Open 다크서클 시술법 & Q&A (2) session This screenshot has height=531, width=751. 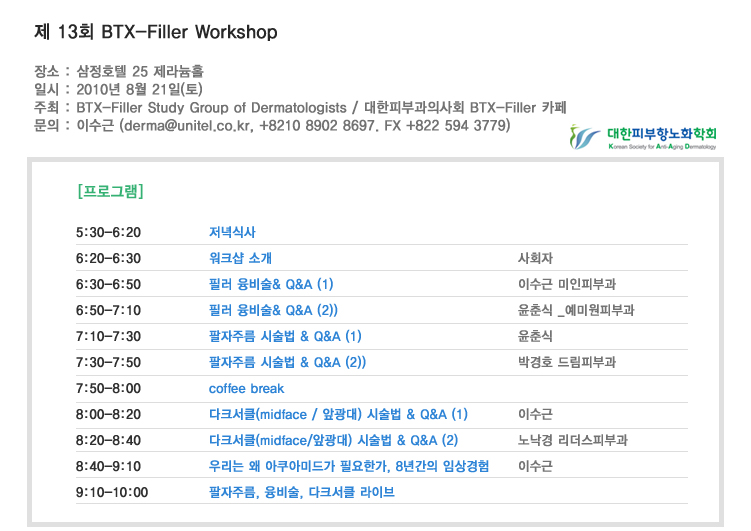point(333,440)
